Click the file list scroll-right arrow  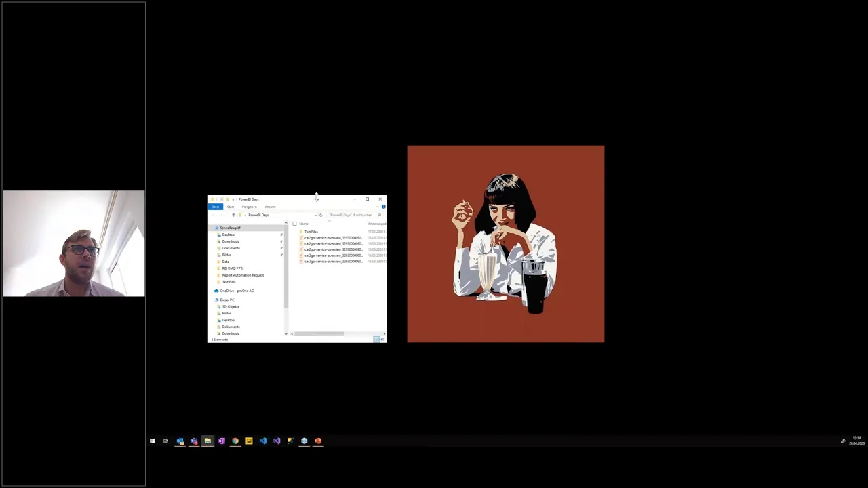[384, 333]
